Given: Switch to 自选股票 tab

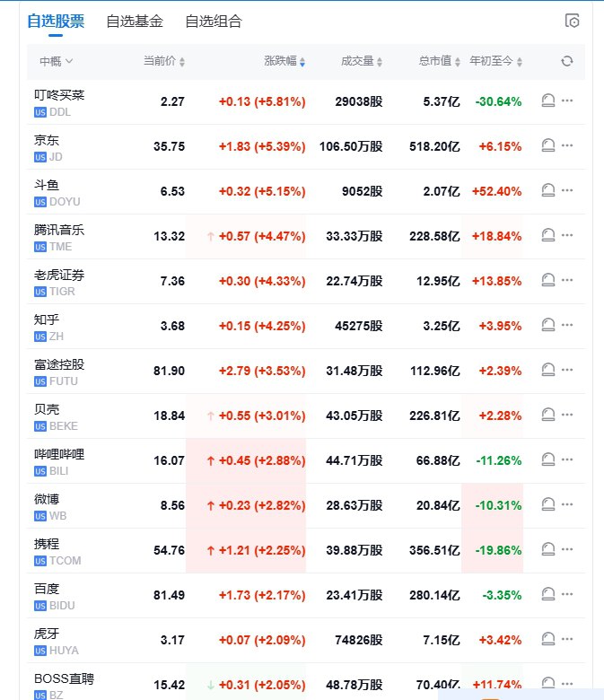Looking at the screenshot, I should pyautogui.click(x=56, y=21).
